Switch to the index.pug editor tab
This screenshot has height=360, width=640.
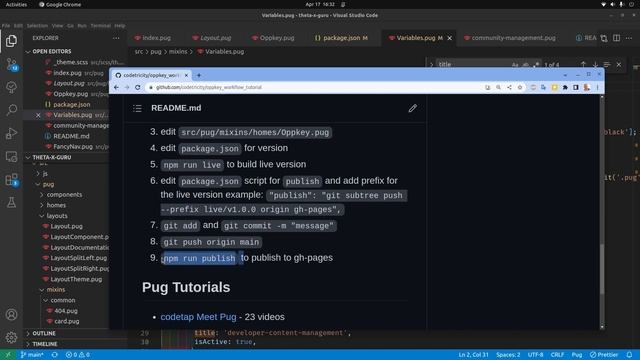click(x=153, y=38)
